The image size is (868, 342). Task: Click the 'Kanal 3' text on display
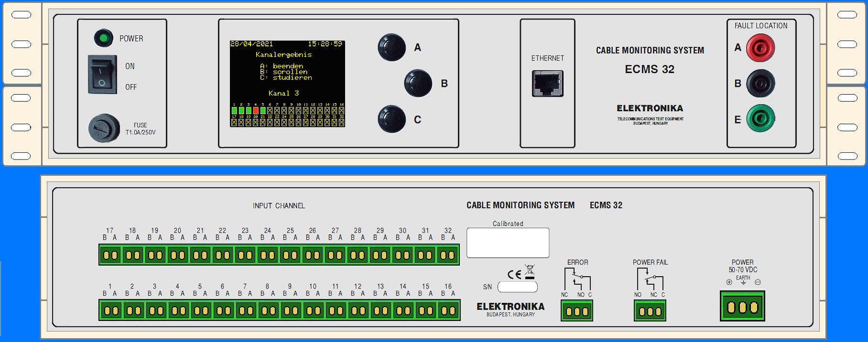click(283, 93)
